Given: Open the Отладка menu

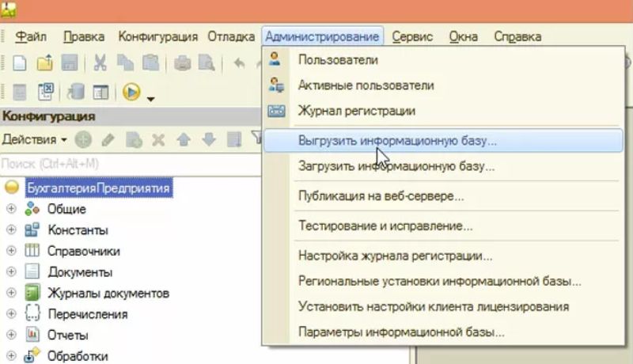Looking at the screenshot, I should click(x=231, y=36).
